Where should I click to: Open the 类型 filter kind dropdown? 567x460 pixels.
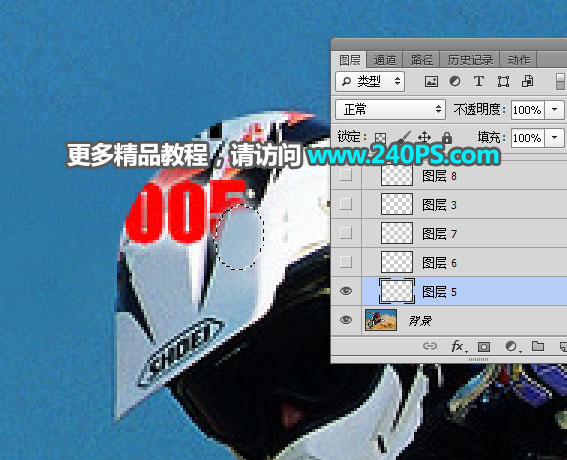(370, 81)
